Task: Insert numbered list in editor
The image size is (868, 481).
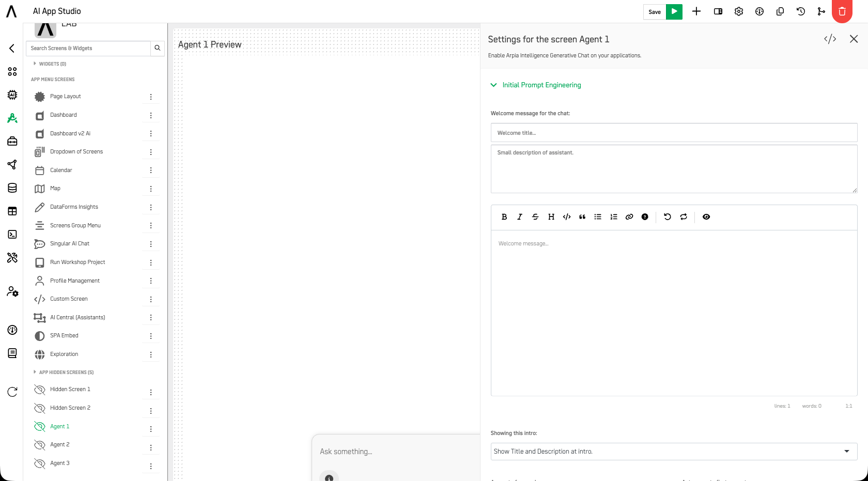Action: pos(614,217)
